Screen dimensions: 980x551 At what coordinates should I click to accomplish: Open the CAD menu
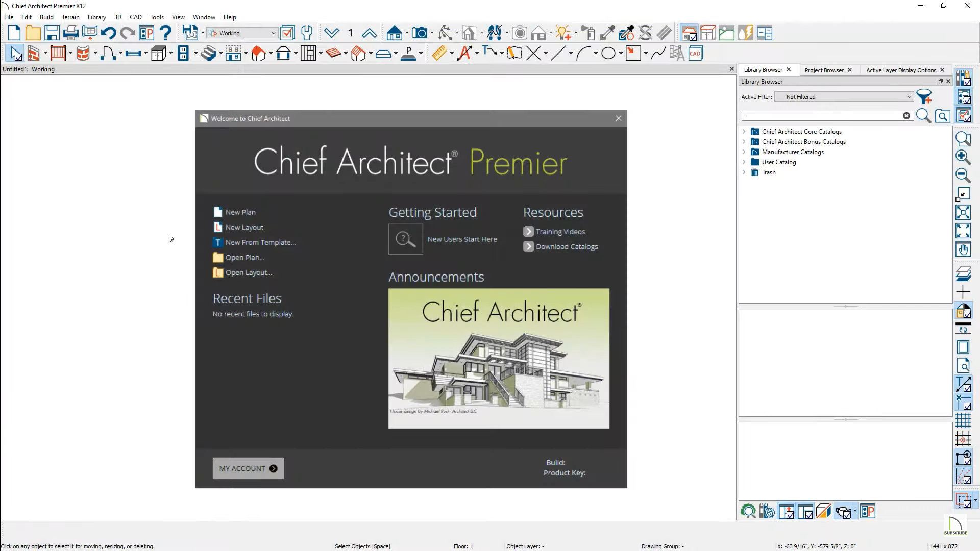click(135, 17)
